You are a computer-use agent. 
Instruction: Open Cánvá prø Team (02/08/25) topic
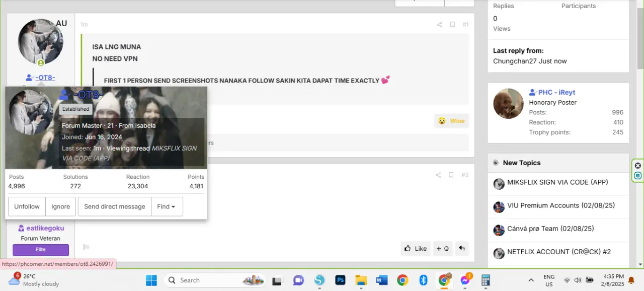click(x=550, y=229)
